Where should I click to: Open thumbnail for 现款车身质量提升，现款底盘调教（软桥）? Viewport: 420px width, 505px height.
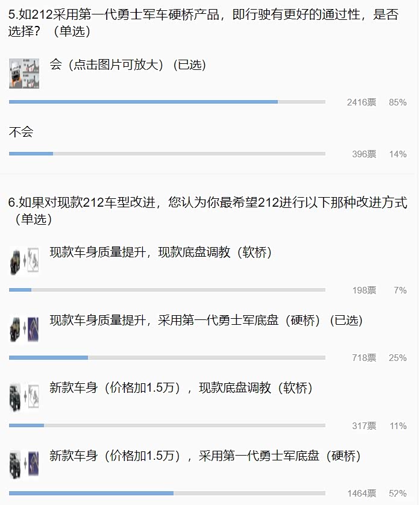24,261
